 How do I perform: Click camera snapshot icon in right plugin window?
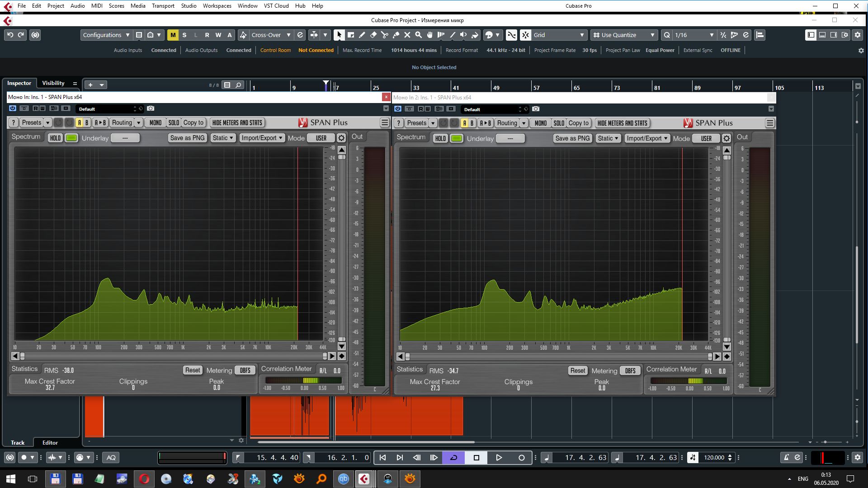tap(536, 109)
